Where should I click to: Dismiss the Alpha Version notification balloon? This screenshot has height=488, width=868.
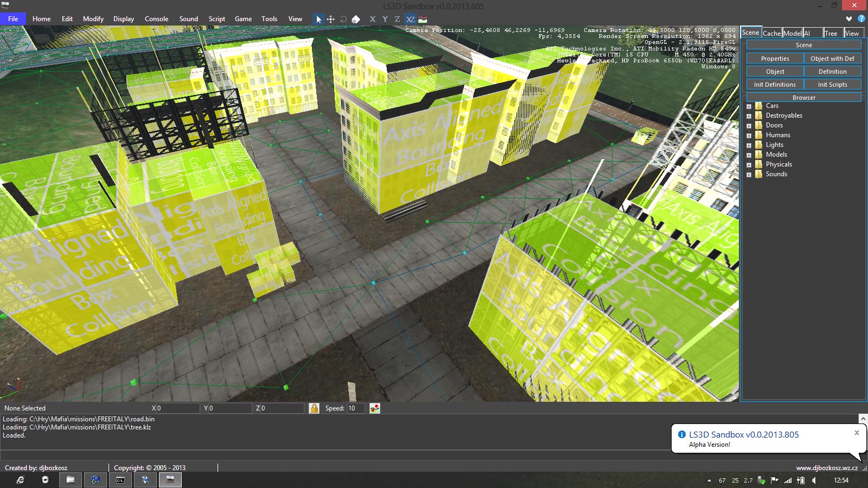[x=857, y=433]
